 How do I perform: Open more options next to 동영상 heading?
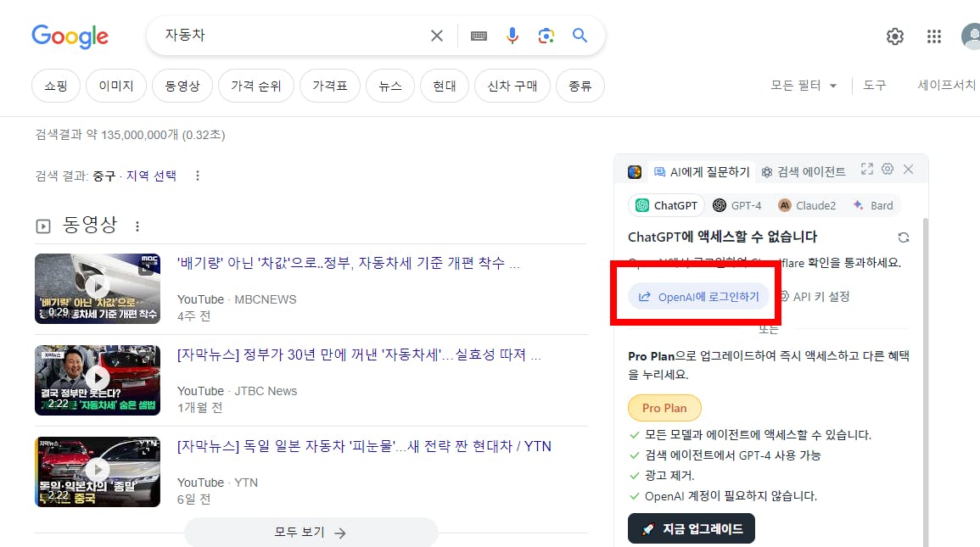[x=137, y=226]
